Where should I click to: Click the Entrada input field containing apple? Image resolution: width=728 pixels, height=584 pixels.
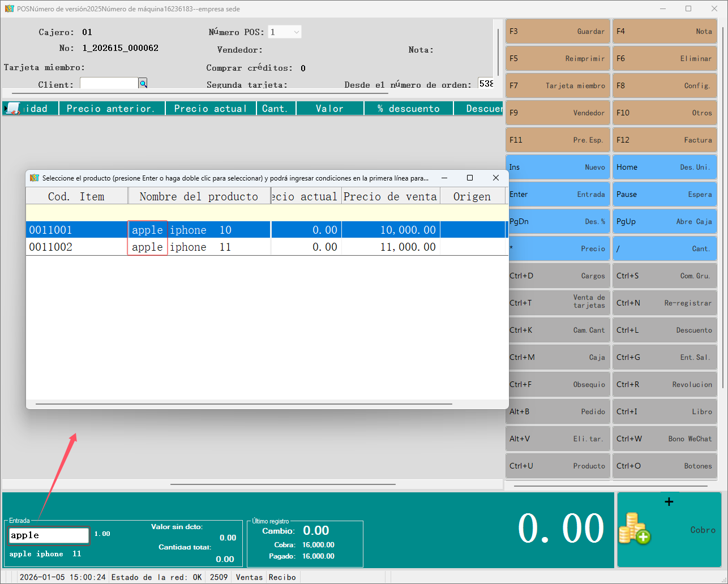pos(49,535)
